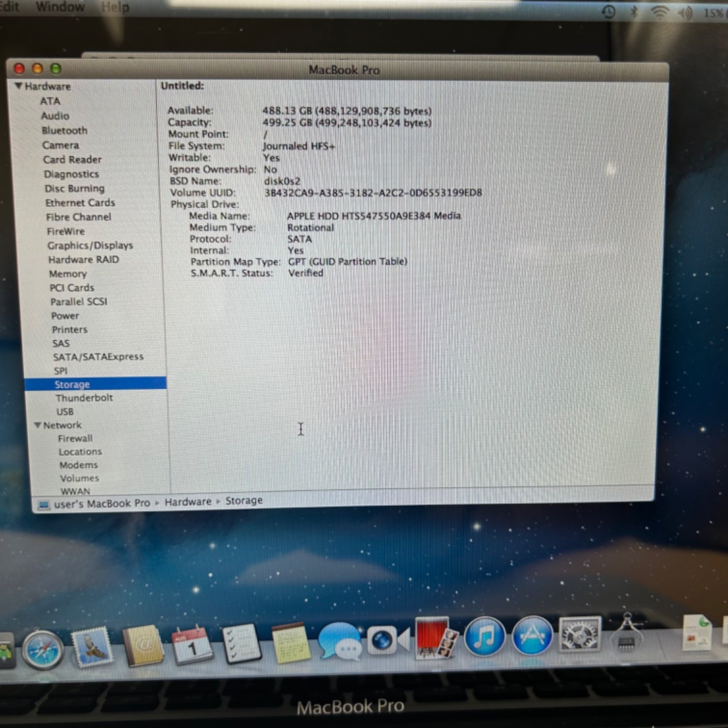Click the document icon at Dock's right end

pos(697,632)
